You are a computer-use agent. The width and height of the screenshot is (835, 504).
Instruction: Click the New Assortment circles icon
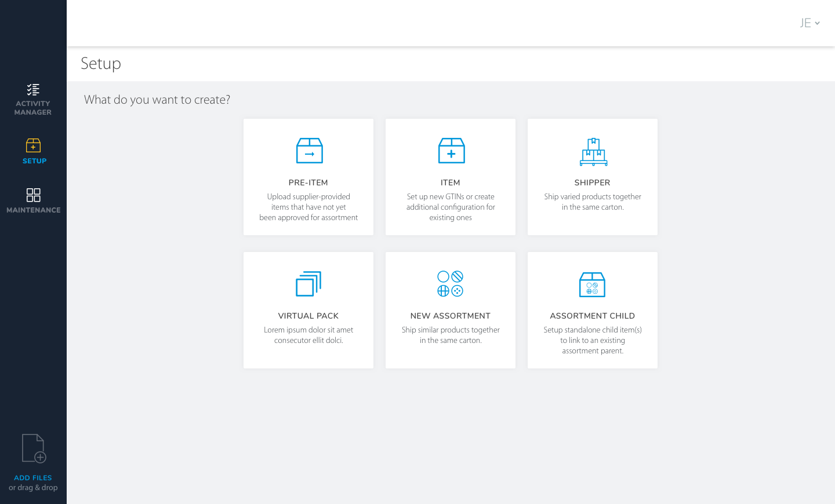pyautogui.click(x=451, y=284)
